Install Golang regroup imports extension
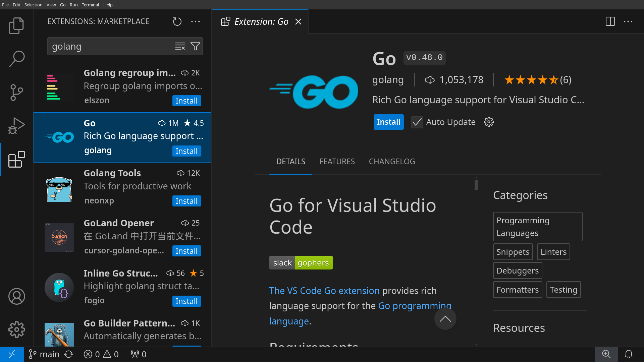 pos(186,101)
